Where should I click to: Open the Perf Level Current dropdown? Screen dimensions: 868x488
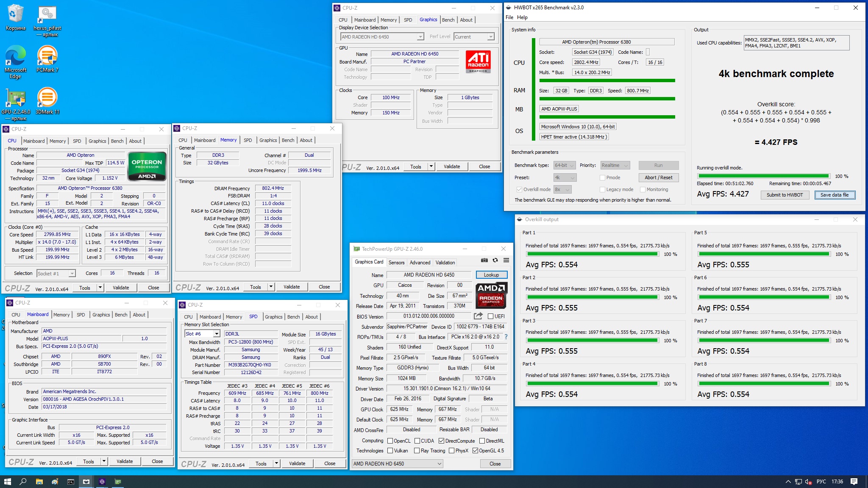pos(474,37)
